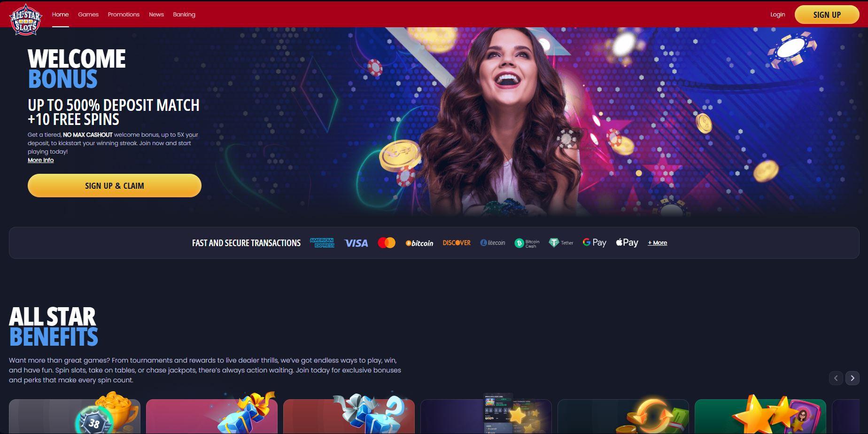Image resolution: width=868 pixels, height=434 pixels.
Task: Click 'FAST AND SECURE TRANSACTIONS' text
Action: pyautogui.click(x=246, y=243)
